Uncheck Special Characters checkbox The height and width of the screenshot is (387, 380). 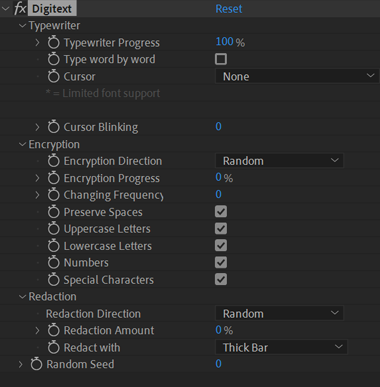(x=221, y=279)
